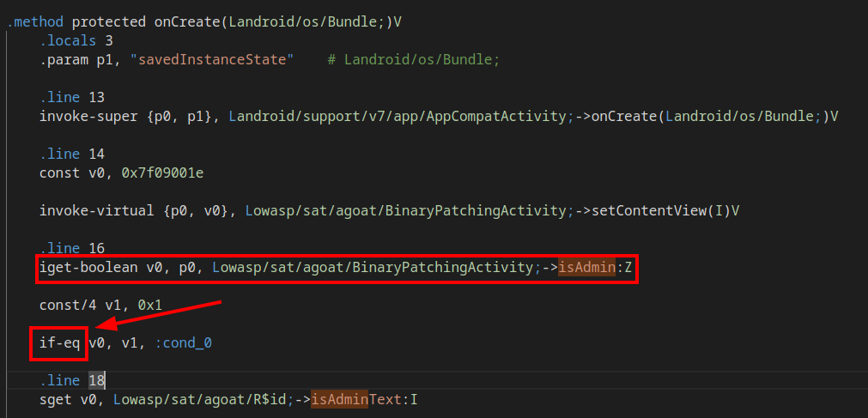868x418 pixels.
Task: Click the highlighted isAdmin field name
Action: tap(588, 268)
